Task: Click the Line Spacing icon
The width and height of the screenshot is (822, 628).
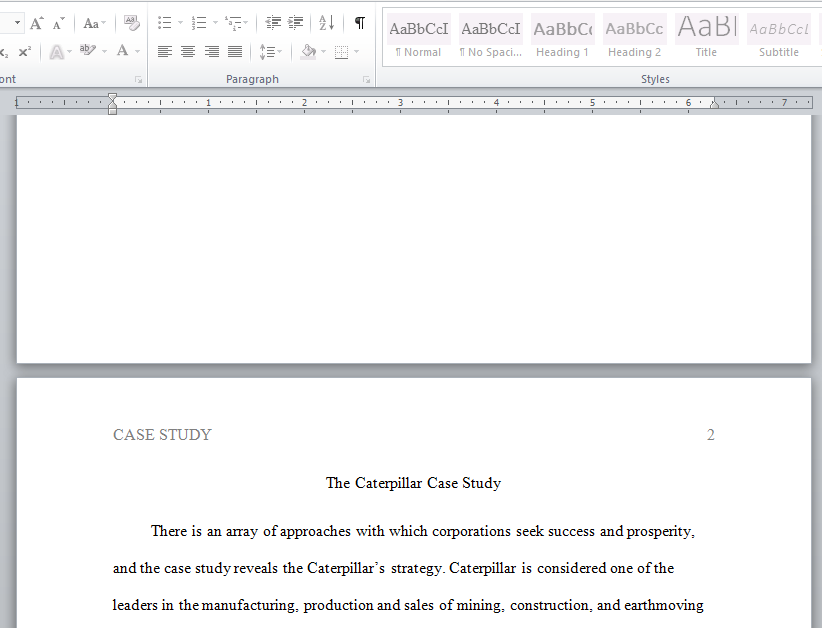Action: click(x=267, y=51)
